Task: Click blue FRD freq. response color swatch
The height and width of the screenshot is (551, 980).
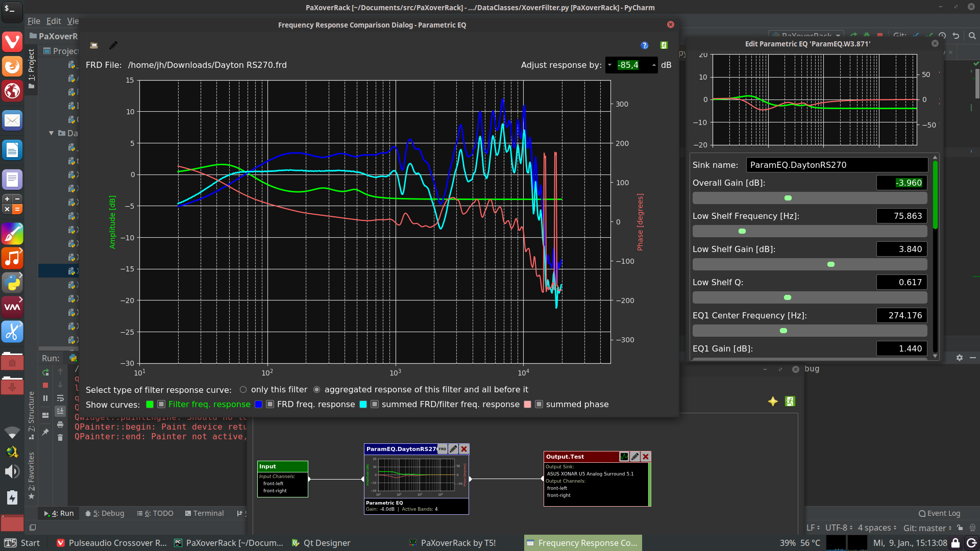Action: click(258, 404)
